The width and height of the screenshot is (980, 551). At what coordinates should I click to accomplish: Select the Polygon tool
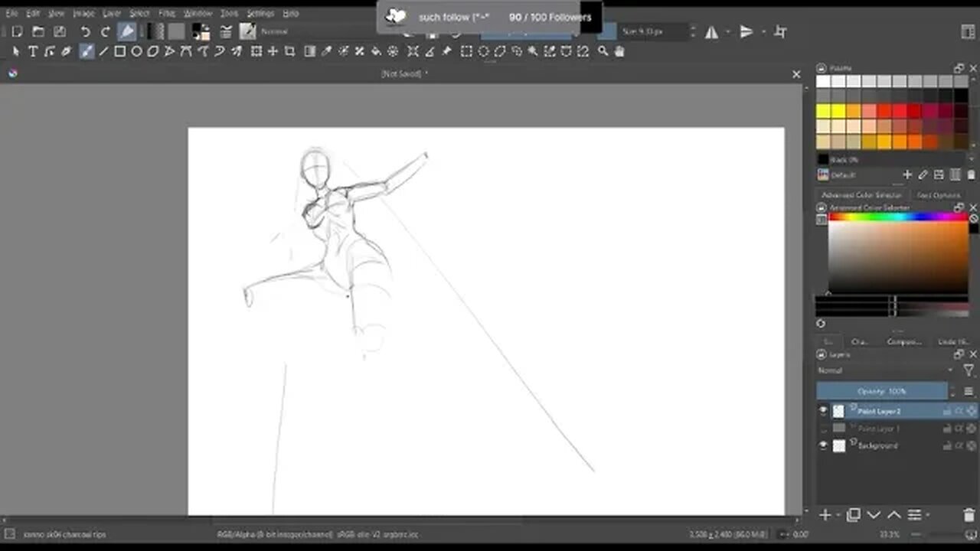(x=153, y=51)
